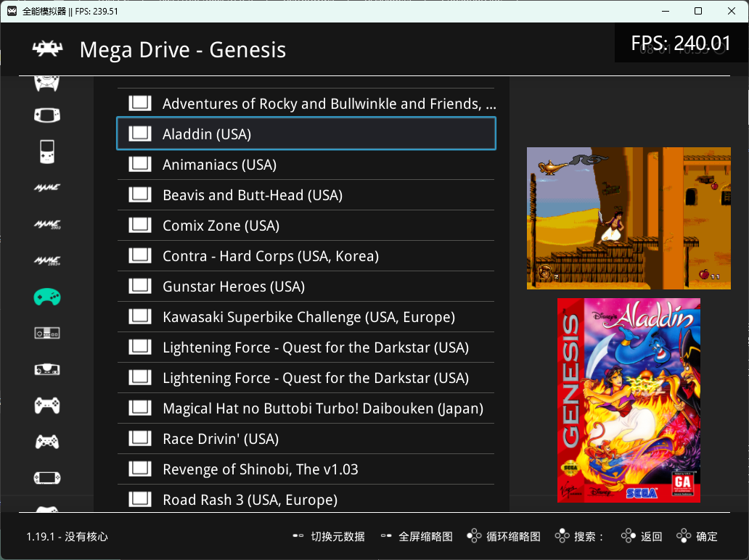Click 全屏缩略图 fullscreen thumbnail option
The image size is (749, 560).
tap(417, 537)
